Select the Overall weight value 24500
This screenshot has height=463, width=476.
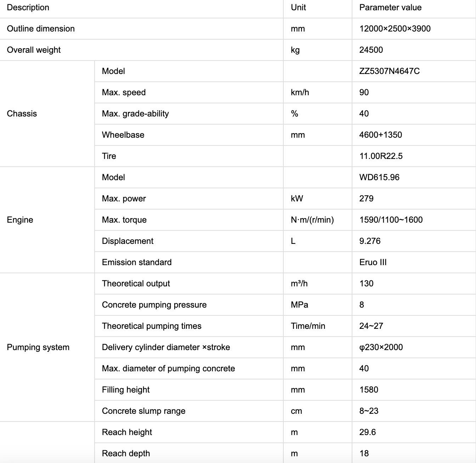[371, 50]
